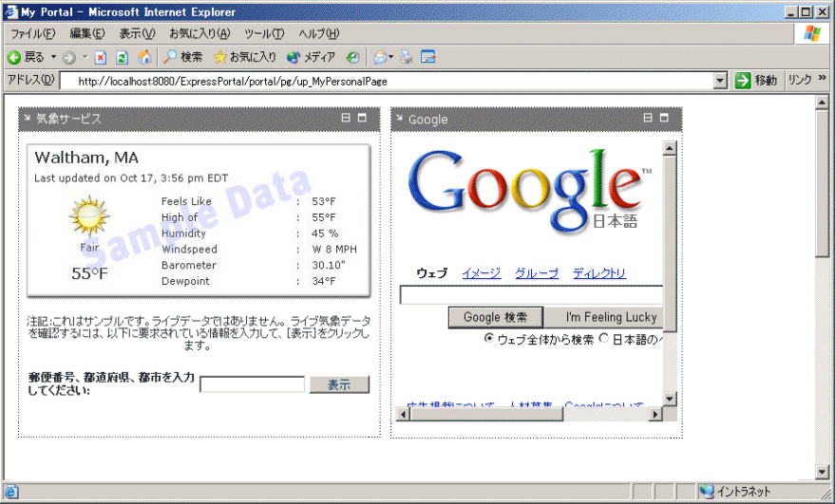
Task: Click the イントラネット zone status icon
Action: tap(707, 492)
